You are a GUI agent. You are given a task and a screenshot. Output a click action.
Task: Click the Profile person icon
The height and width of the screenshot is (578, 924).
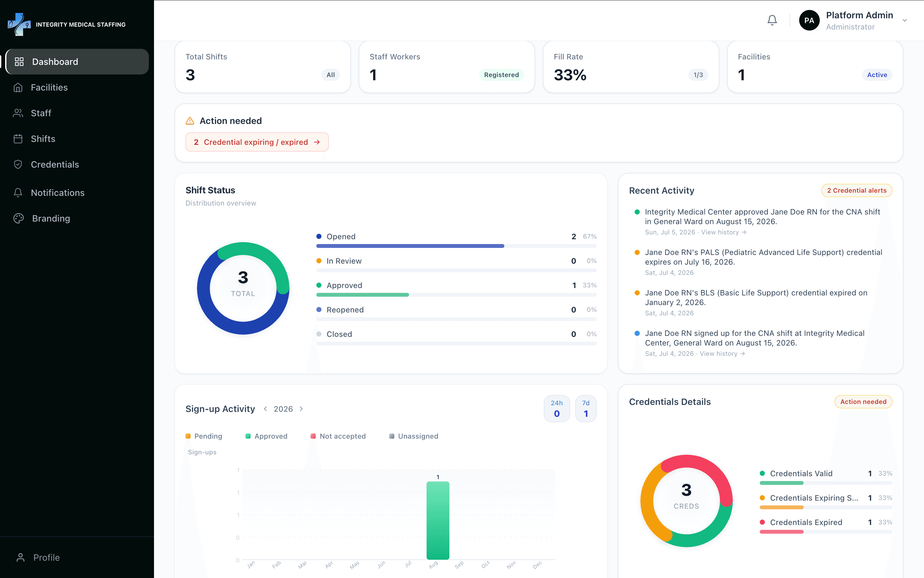point(21,557)
